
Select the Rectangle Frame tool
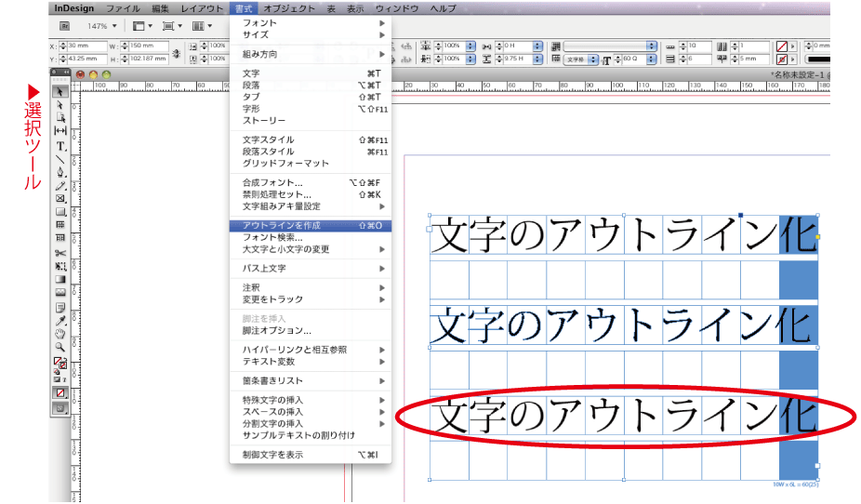61,198
